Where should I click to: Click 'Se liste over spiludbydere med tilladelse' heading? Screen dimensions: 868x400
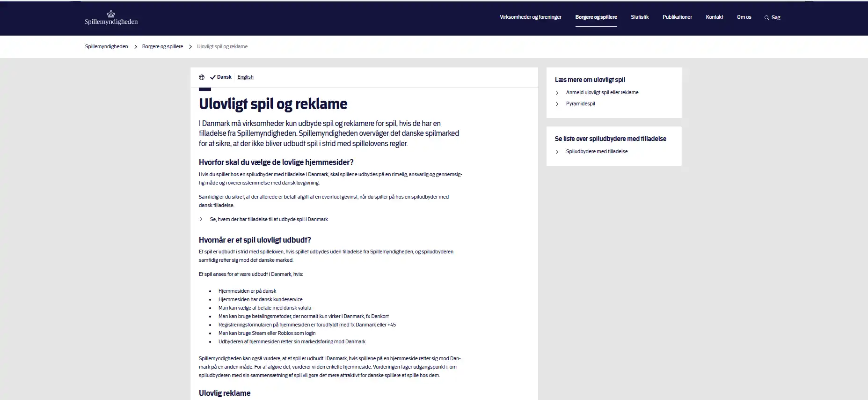coord(611,139)
